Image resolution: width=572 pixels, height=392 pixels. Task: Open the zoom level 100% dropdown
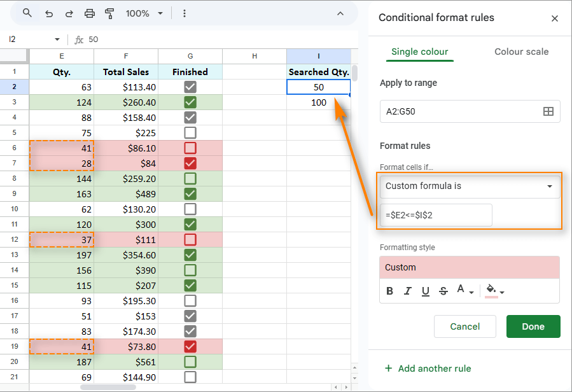140,13
